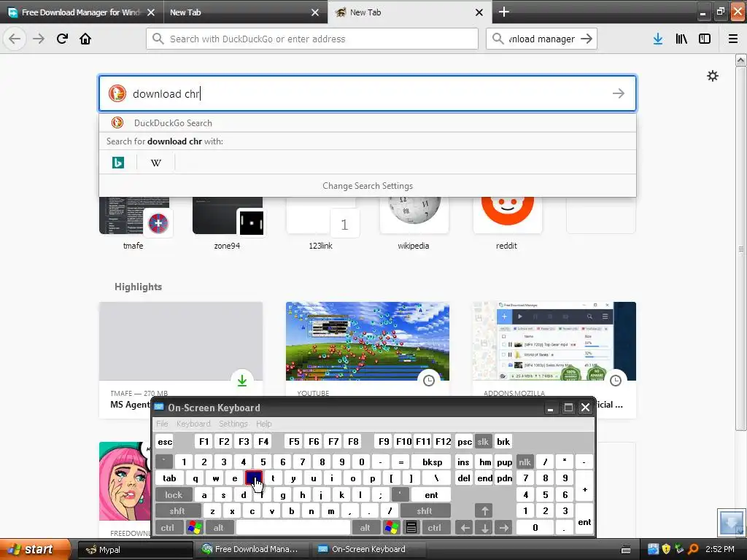Toggle the right alt key

[x=365, y=527]
